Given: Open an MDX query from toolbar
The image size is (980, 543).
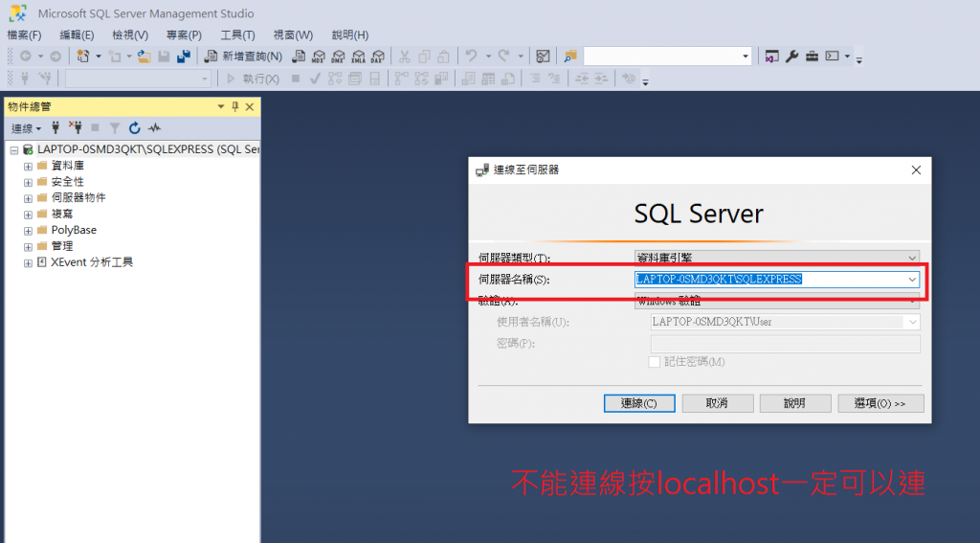Looking at the screenshot, I should point(318,57).
